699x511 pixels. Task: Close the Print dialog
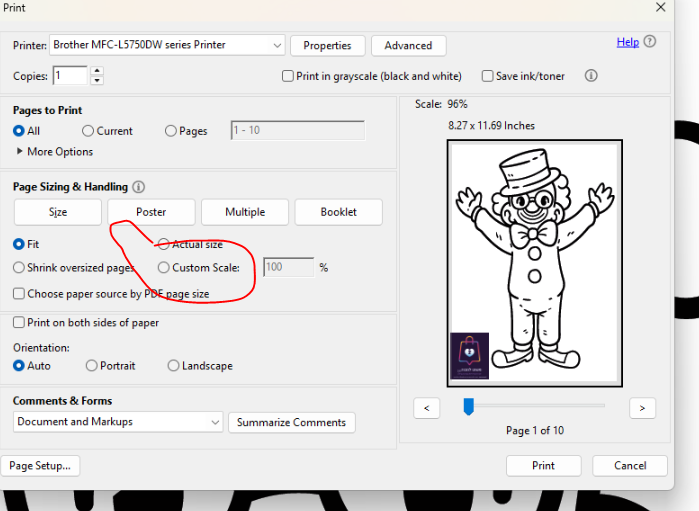click(x=660, y=7)
